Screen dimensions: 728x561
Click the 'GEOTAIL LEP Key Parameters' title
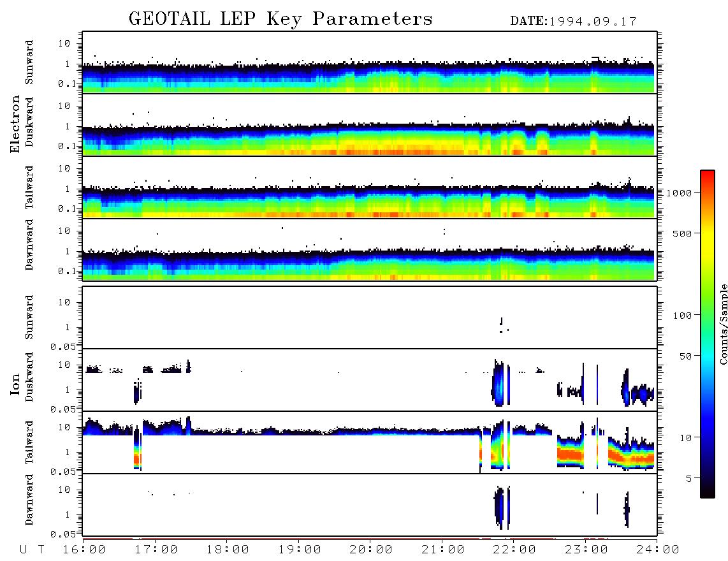tap(280, 19)
